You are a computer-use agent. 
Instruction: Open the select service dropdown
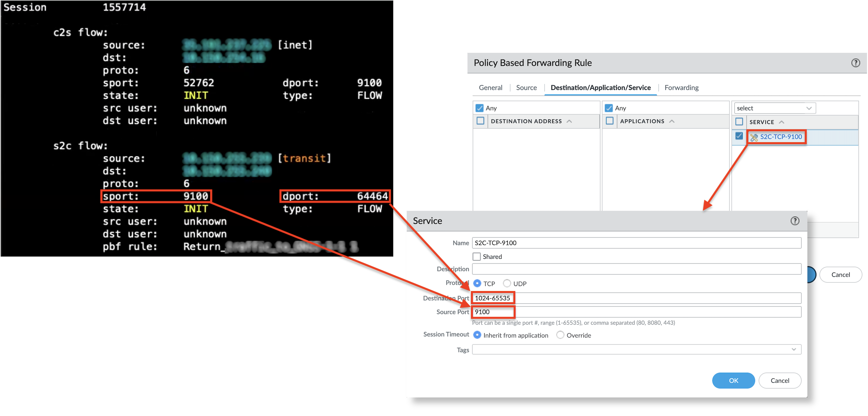(774, 108)
